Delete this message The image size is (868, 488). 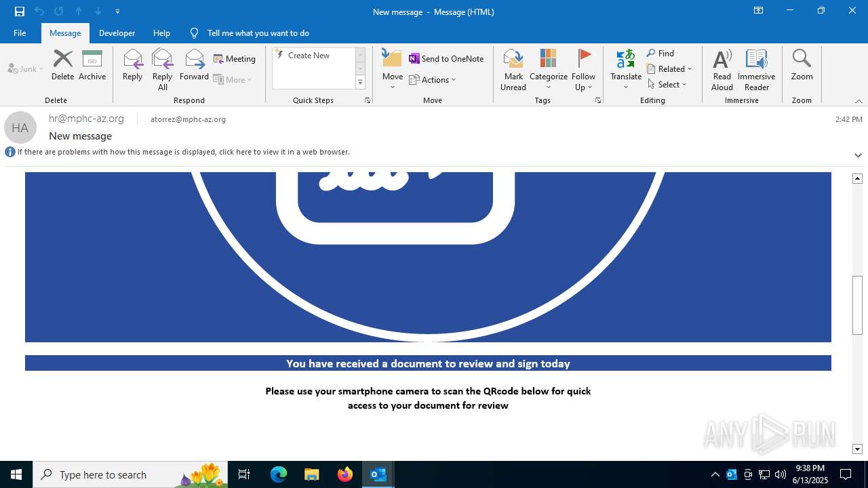[62, 65]
